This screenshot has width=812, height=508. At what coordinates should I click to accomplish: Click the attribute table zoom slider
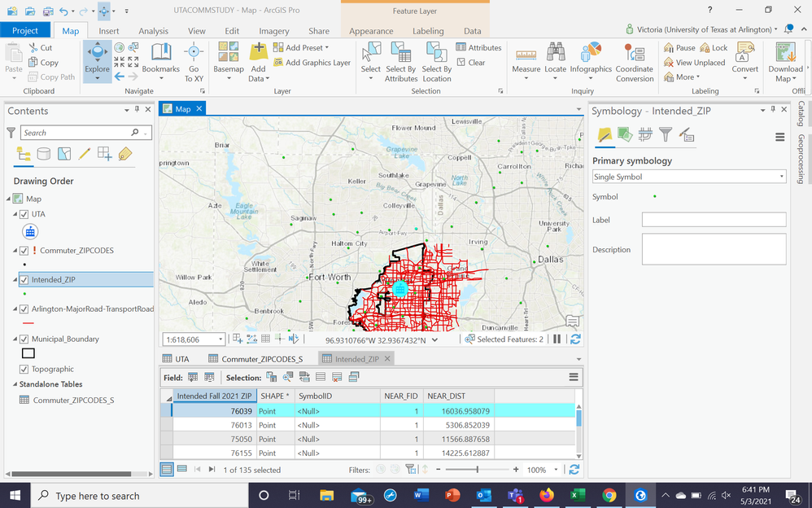(477, 470)
